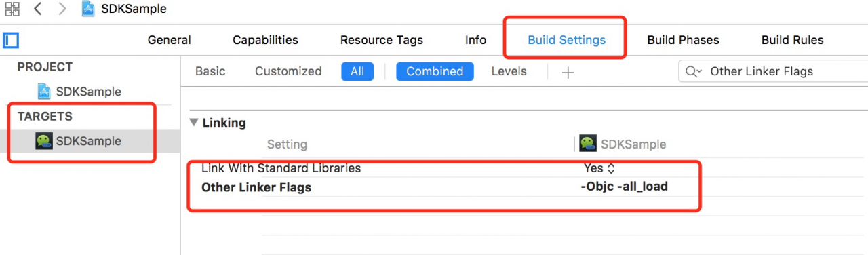Show Customized build settings
Screen dimensions: 868x255
tap(288, 71)
